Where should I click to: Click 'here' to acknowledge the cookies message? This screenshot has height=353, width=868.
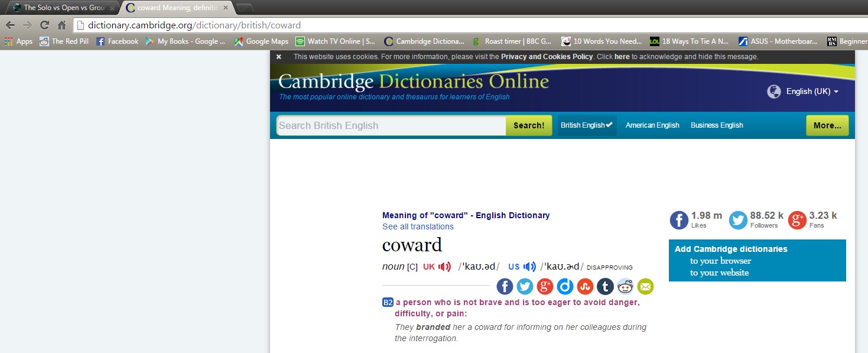[x=622, y=57]
